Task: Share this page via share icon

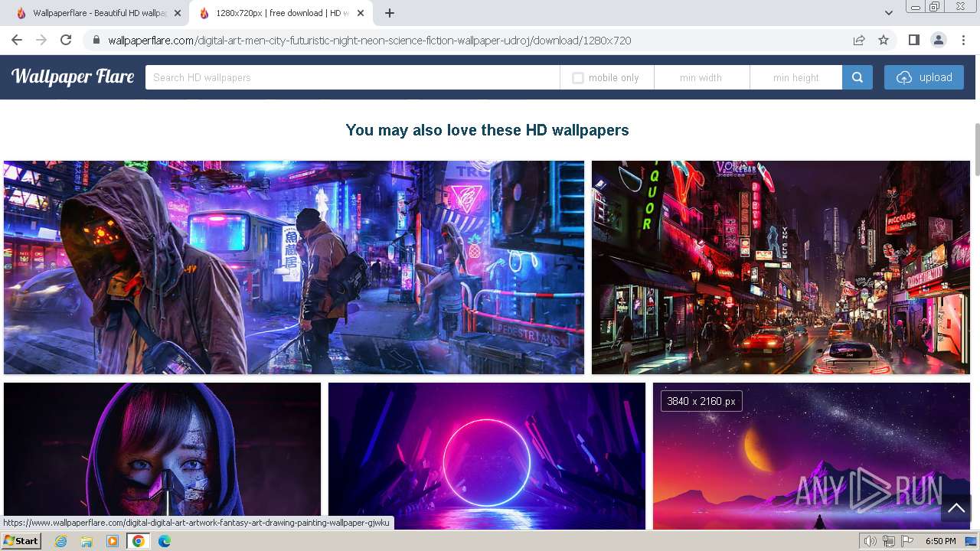Action: [859, 41]
